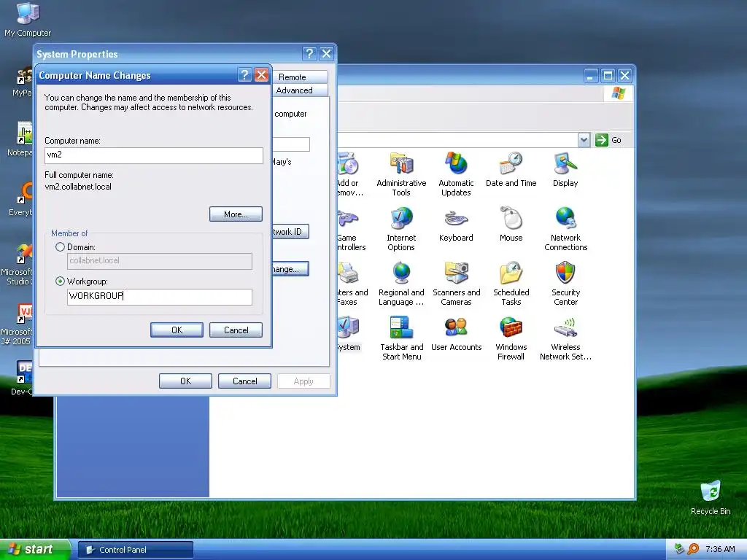Open Administrative Tools in Control Panel
The image size is (747, 560).
click(401, 174)
